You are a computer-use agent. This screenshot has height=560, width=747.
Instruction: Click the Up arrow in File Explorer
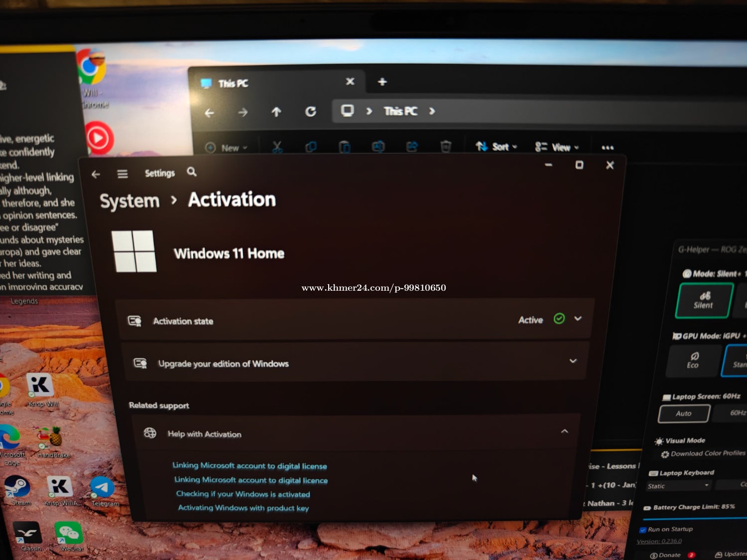pyautogui.click(x=276, y=112)
